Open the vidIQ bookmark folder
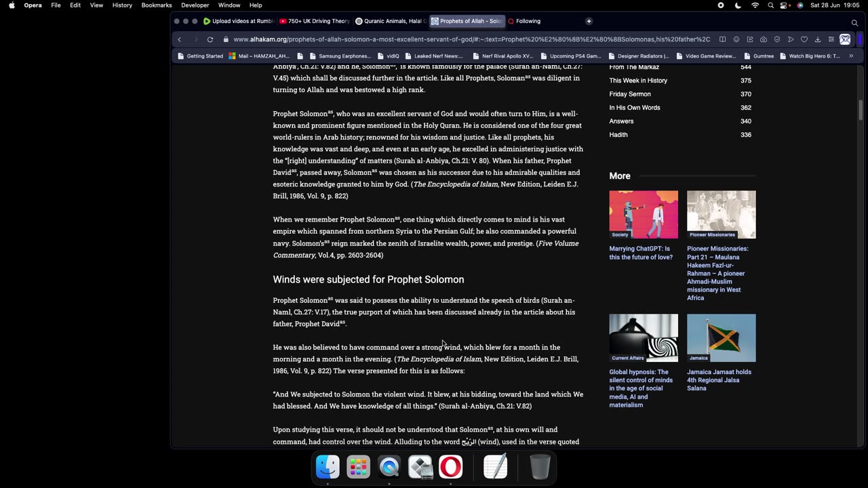 [x=389, y=56]
